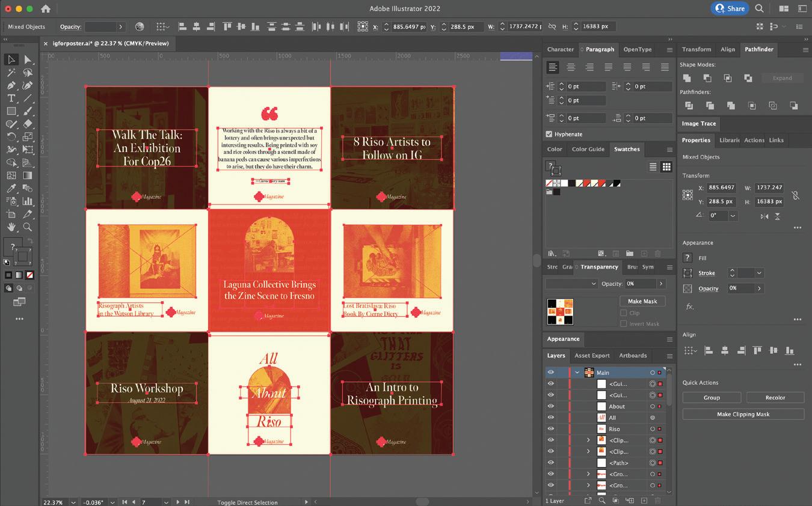This screenshot has width=812, height=506.
Task: Select the Hand tool
Action: coord(11,227)
